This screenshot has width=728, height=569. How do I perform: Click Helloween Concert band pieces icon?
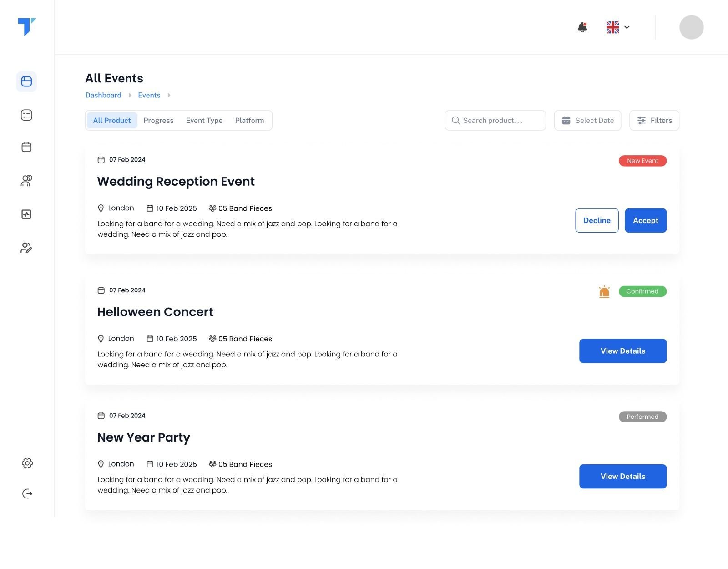click(x=212, y=339)
